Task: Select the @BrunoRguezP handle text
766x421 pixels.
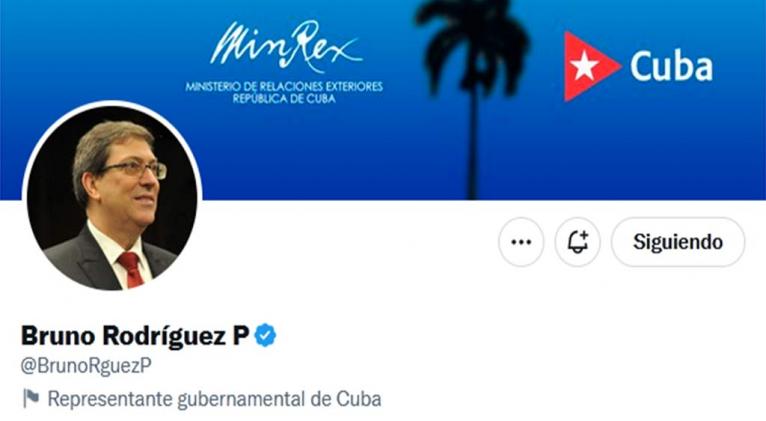Action: 86,366
